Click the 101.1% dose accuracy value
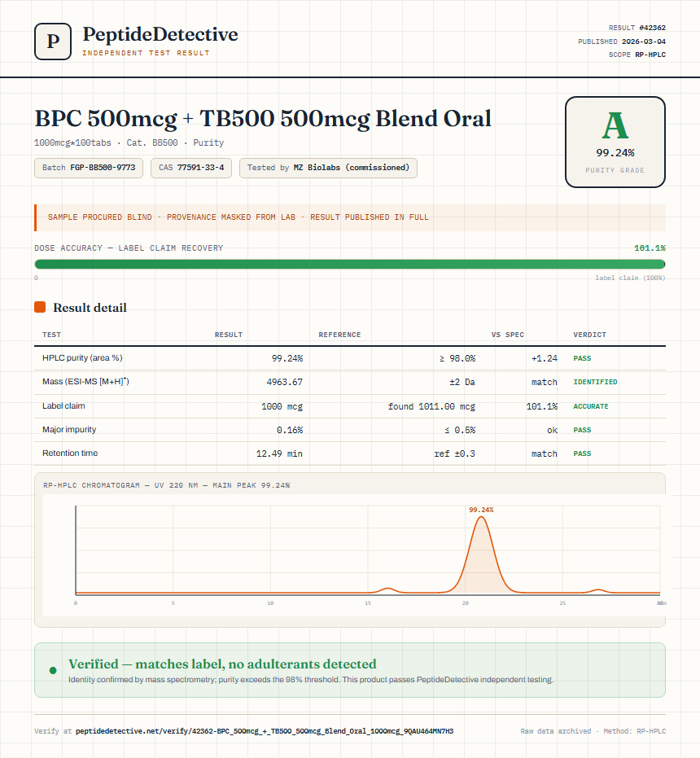The height and width of the screenshot is (758, 700). (x=650, y=248)
